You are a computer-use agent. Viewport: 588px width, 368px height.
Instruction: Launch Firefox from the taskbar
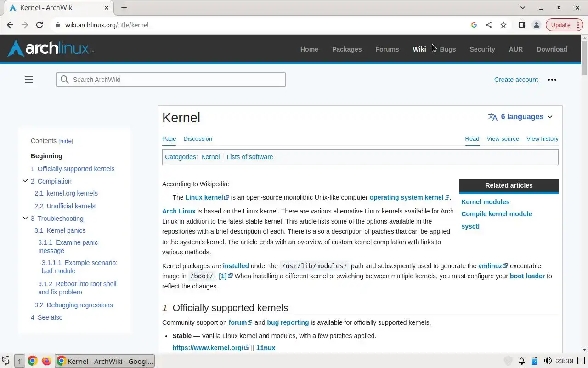point(46,361)
